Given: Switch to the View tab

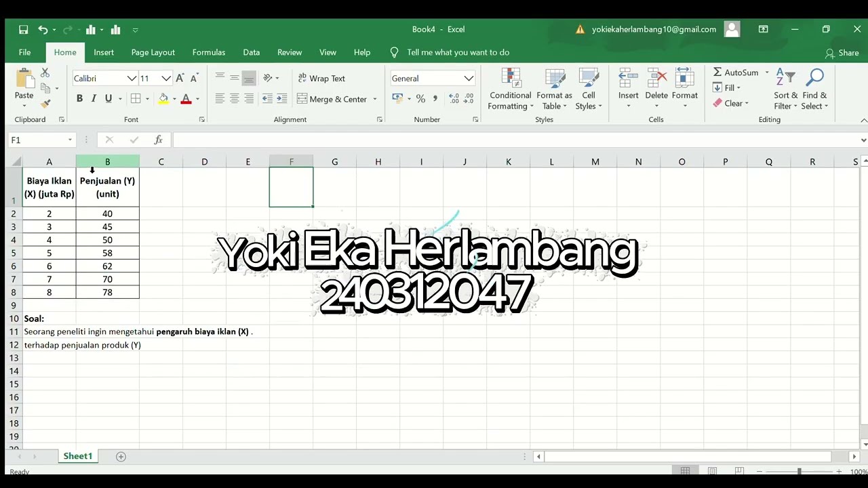Looking at the screenshot, I should click(328, 52).
